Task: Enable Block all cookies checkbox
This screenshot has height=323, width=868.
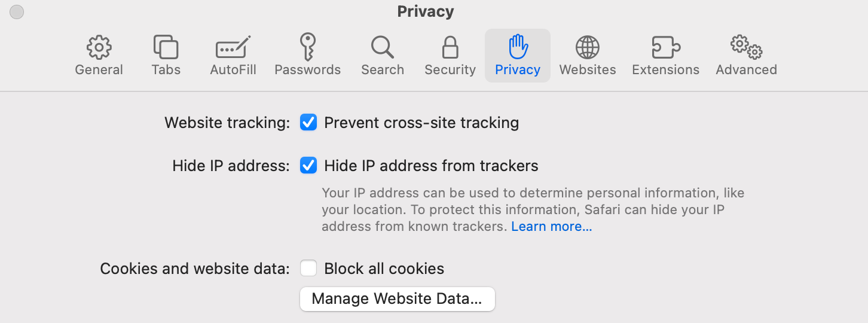Action: coord(308,269)
